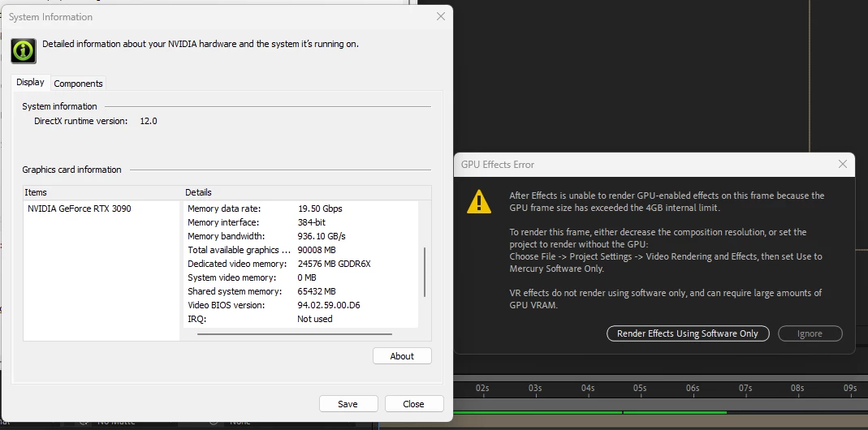Viewport: 868px width, 430px height.
Task: Click the green rendered-frames bar in timeline
Action: (x=589, y=412)
